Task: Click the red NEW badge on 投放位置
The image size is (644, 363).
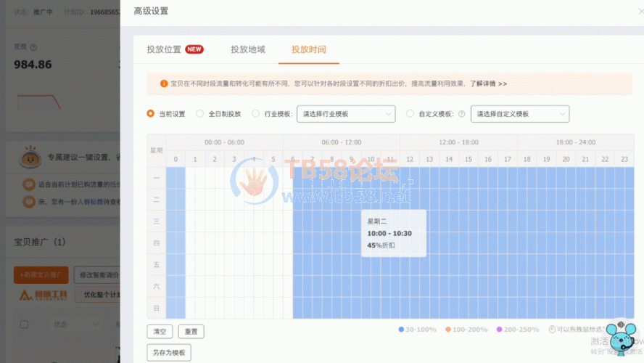Action: [x=194, y=49]
